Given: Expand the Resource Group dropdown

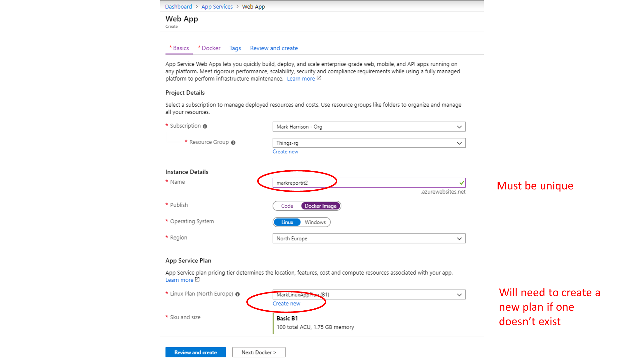Looking at the screenshot, I should (369, 143).
